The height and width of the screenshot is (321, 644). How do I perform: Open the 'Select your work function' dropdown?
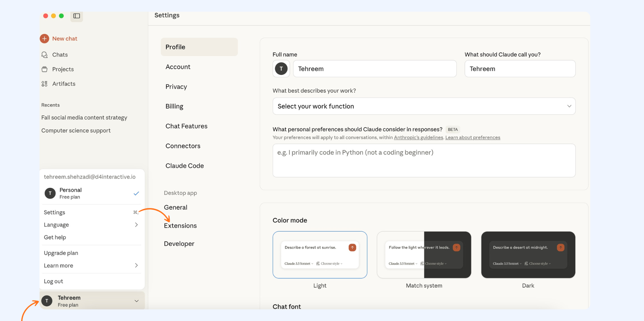(424, 106)
